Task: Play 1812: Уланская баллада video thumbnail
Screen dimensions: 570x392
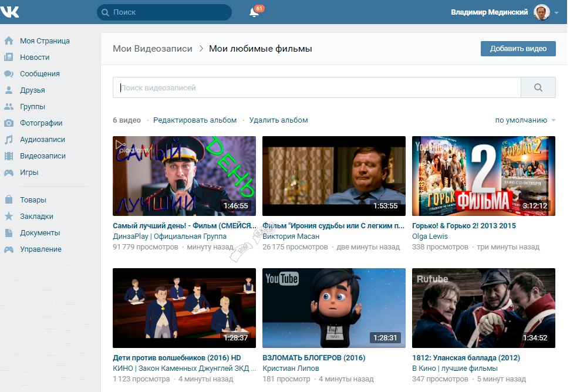Action: coord(484,308)
